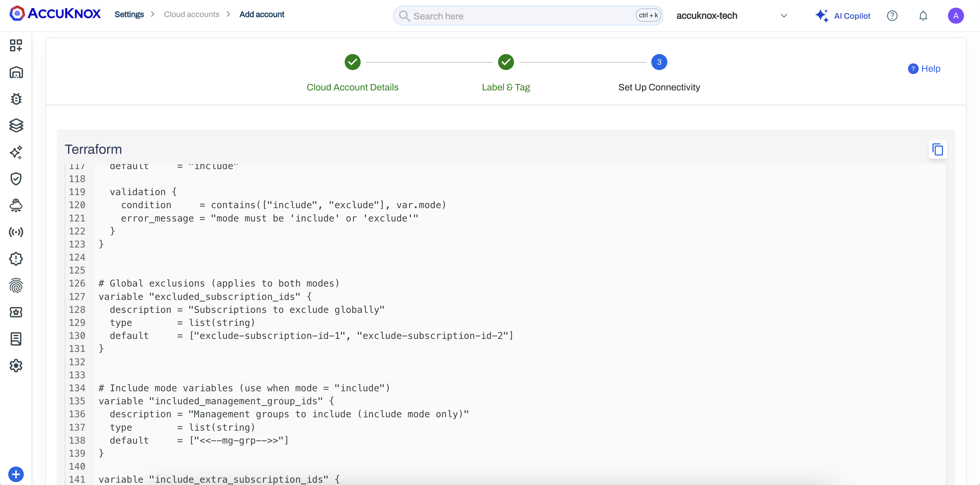Screen dimensions: 980x485
Task: Go to Label & Tag step
Action: (x=506, y=87)
